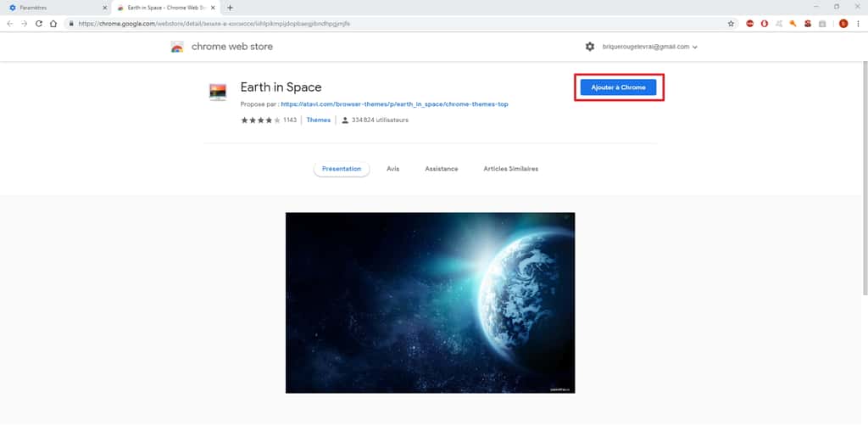
Task: Open the web store settings gear
Action: tap(590, 47)
